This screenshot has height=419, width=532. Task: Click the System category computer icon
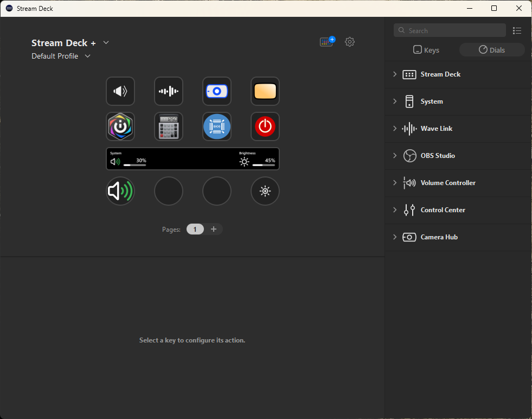pyautogui.click(x=409, y=101)
